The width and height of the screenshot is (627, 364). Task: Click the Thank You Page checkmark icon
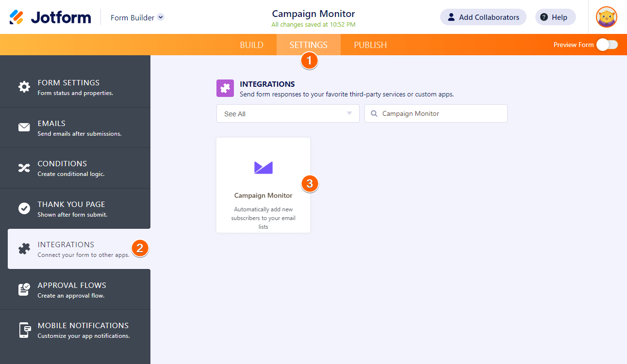pyautogui.click(x=24, y=208)
